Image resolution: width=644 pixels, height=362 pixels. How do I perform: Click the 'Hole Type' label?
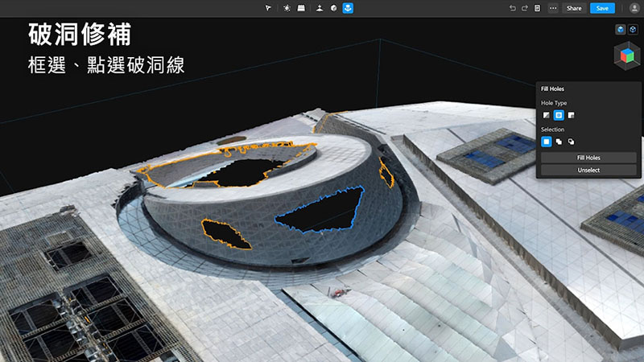[554, 103]
